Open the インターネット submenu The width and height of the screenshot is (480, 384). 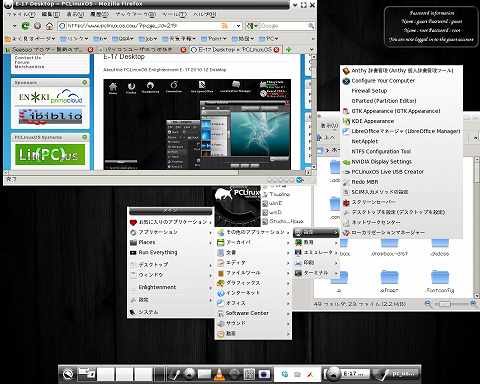point(253,293)
